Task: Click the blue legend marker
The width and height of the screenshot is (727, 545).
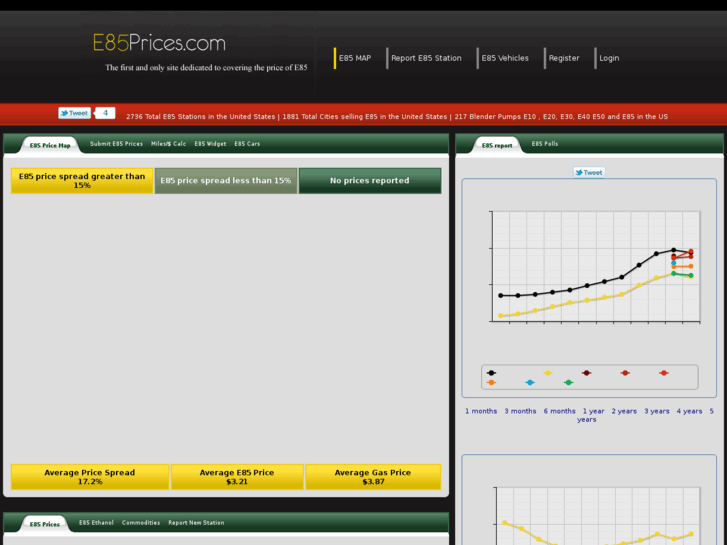Action: click(530, 383)
